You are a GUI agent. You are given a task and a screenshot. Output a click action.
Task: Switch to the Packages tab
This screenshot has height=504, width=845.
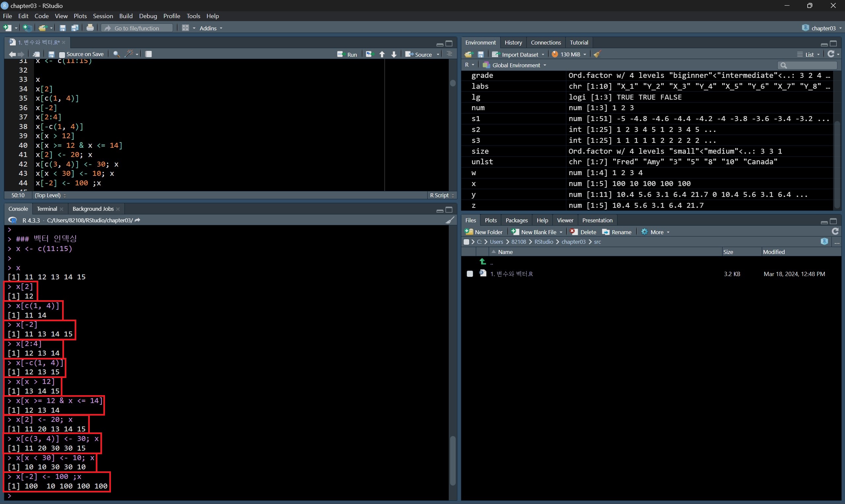click(x=516, y=220)
